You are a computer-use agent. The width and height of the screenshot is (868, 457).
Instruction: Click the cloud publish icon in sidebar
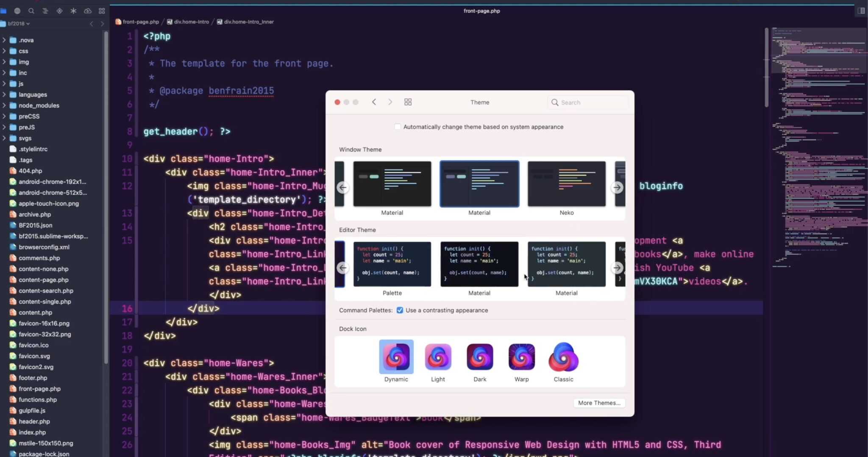pos(87,11)
